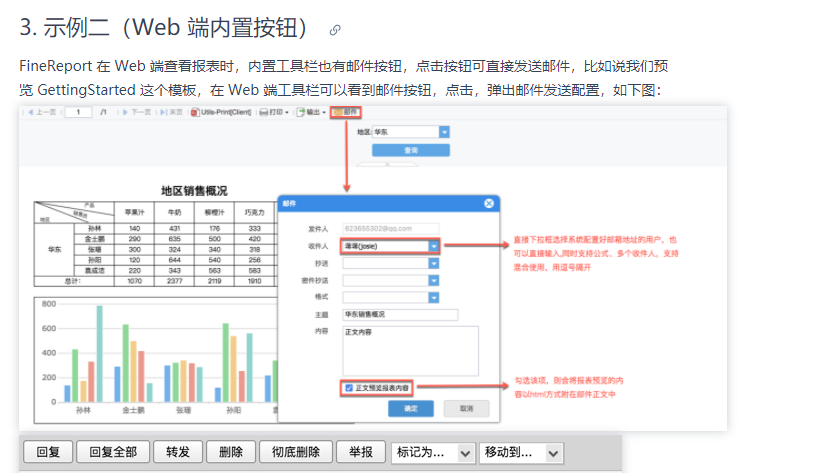Click the red note starting 直接下拉框选择系统
Viewport: 833px width, 473px height.
(x=596, y=254)
